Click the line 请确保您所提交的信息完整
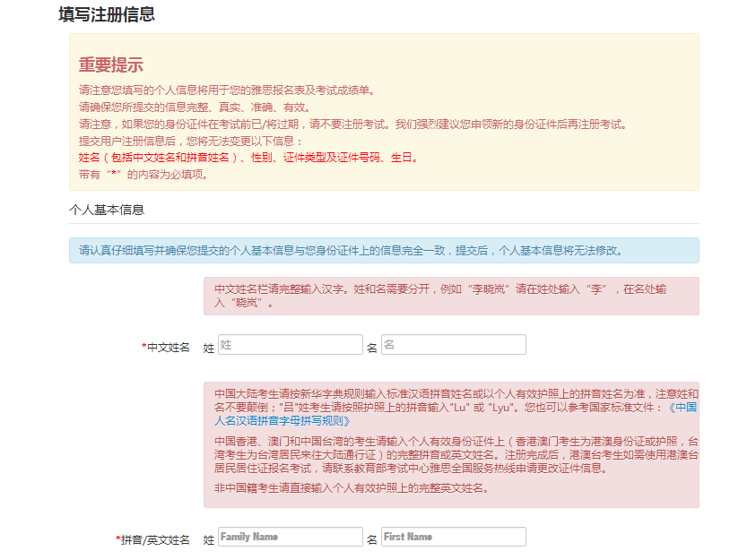The image size is (756, 560). point(196,107)
